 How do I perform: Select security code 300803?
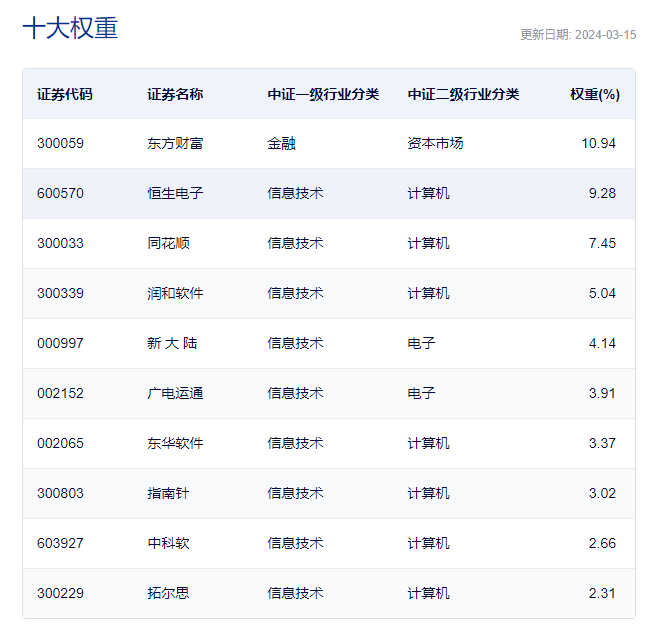click(60, 493)
